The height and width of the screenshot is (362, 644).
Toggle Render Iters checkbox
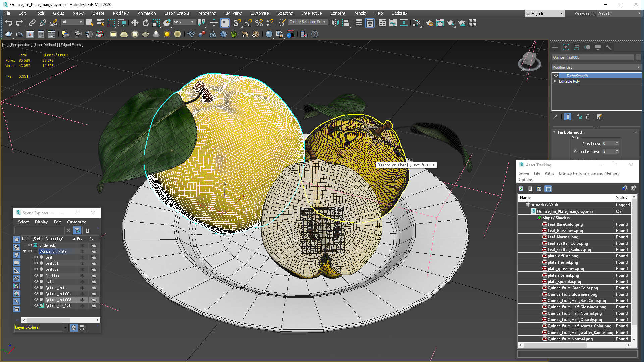[575, 152]
